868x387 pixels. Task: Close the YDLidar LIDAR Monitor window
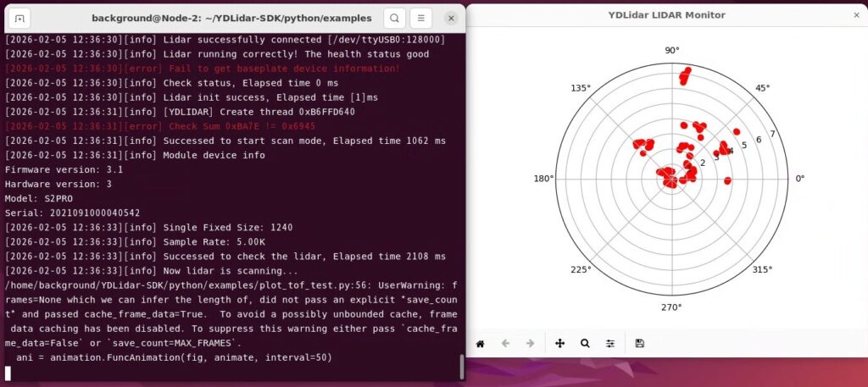[x=855, y=15]
